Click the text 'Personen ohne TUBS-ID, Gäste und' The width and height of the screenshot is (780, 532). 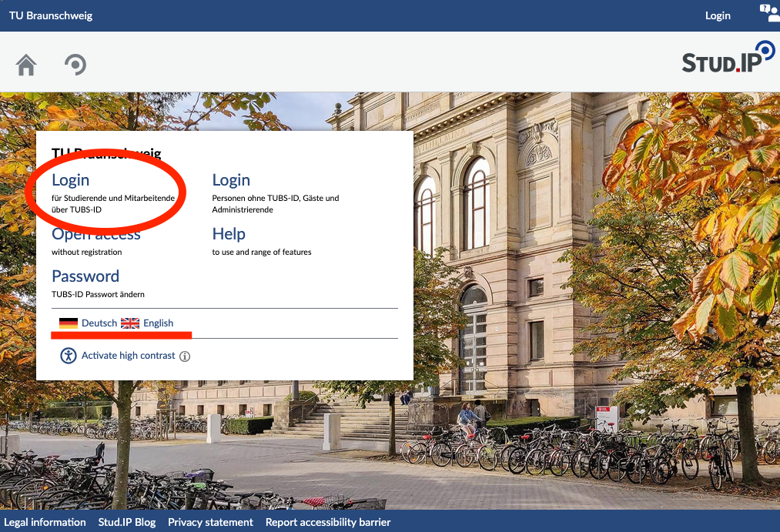click(276, 198)
